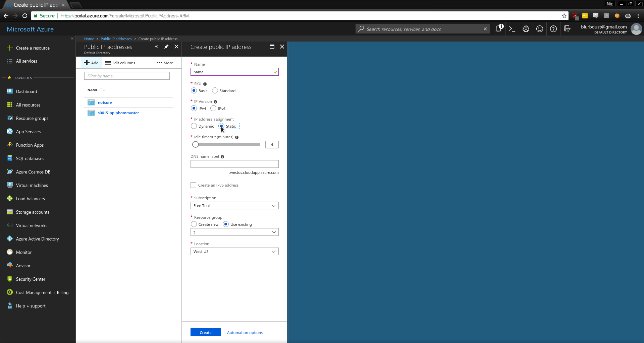Click the Idle timeout info icon

click(237, 137)
